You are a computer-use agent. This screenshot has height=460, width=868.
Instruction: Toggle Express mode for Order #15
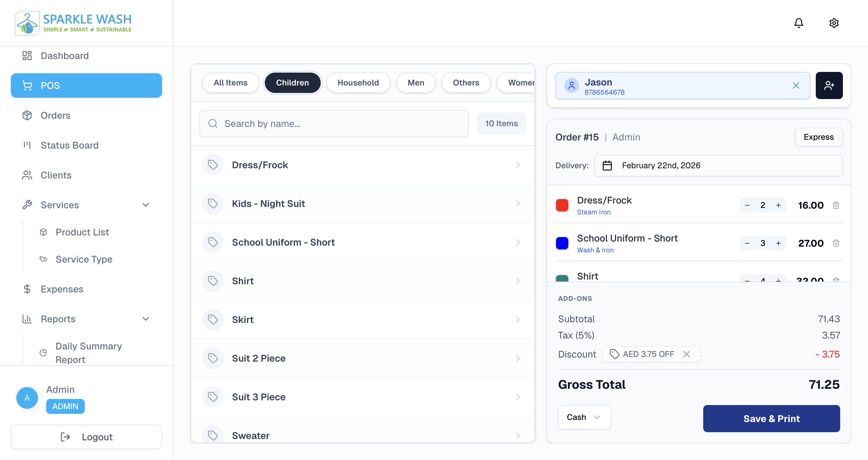(818, 137)
